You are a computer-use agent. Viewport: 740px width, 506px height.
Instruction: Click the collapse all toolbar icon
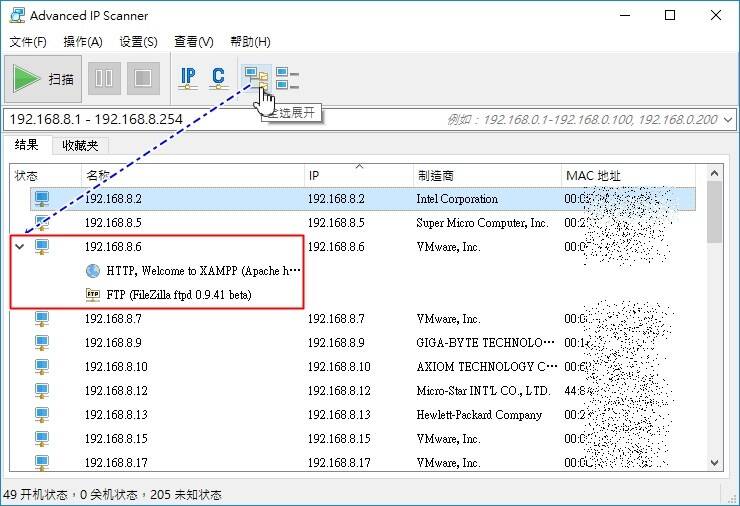point(287,78)
